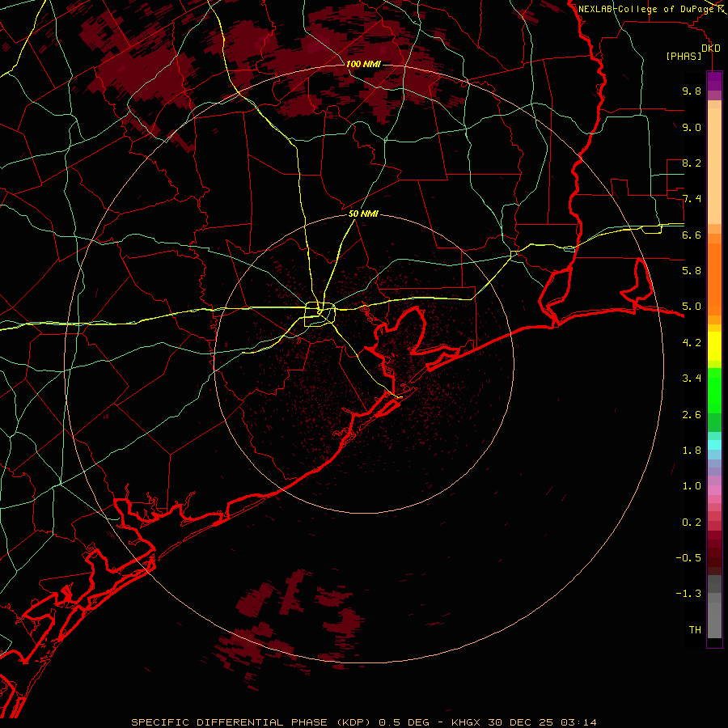The image size is (728, 728).
Task: Click the [PHAS] units label
Action: pyautogui.click(x=684, y=57)
